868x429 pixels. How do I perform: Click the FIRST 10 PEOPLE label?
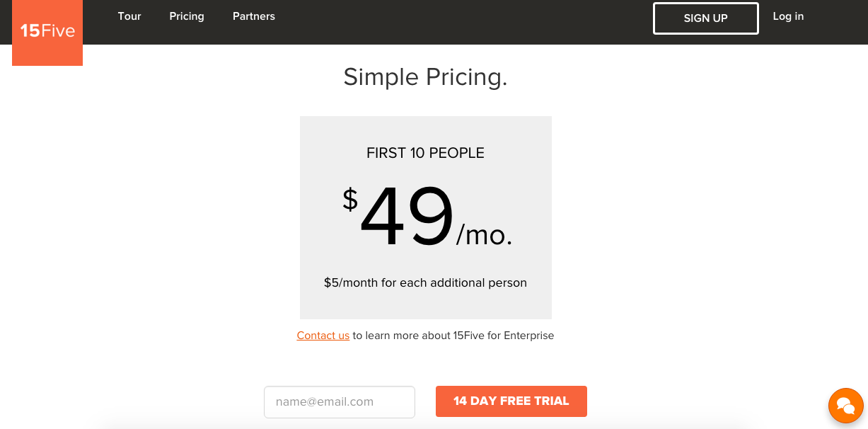click(425, 153)
